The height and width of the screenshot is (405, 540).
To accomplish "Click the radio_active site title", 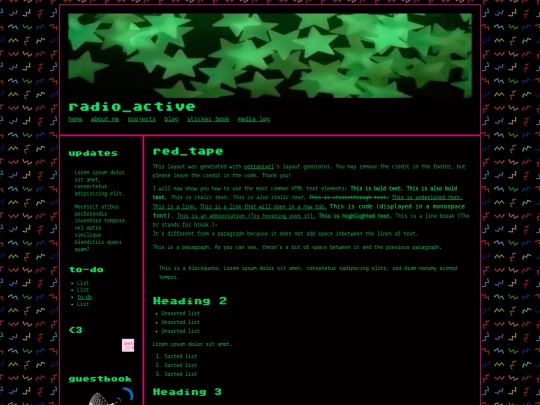I will (132, 106).
